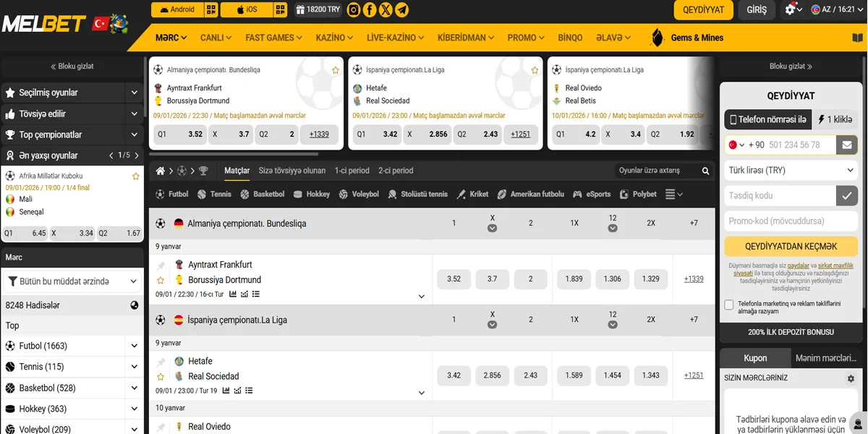
Task: Click the Oyunlar üzrə axtarış search field
Action: pos(657,171)
